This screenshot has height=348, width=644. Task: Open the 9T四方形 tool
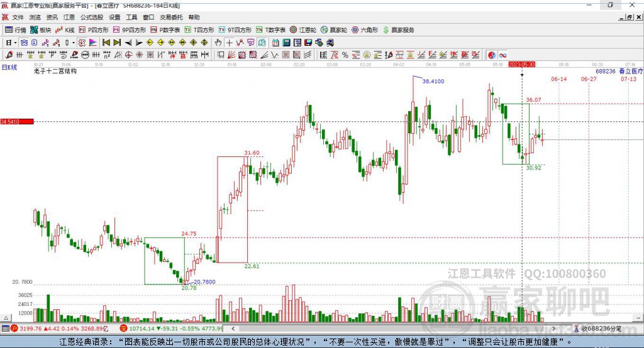coord(235,30)
